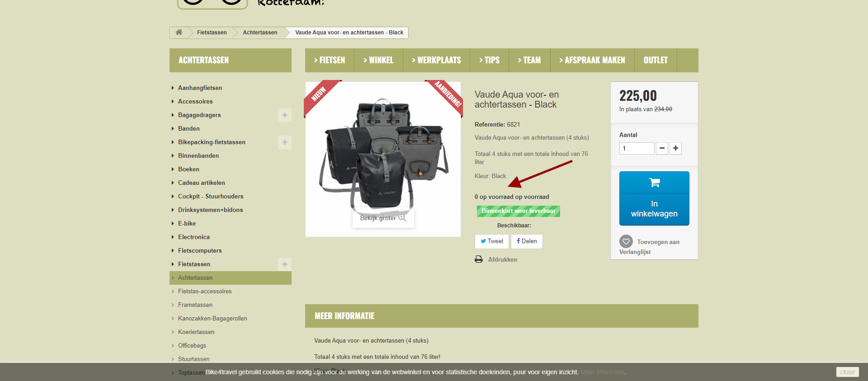This screenshot has height=381, width=868.
Task: Click the printer icon next to Afdrukken
Action: pyautogui.click(x=479, y=259)
